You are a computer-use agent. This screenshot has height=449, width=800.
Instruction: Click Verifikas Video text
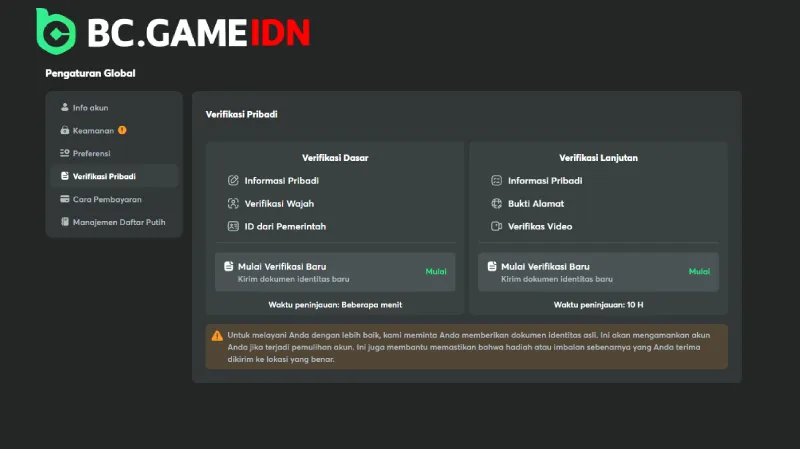[x=540, y=227]
